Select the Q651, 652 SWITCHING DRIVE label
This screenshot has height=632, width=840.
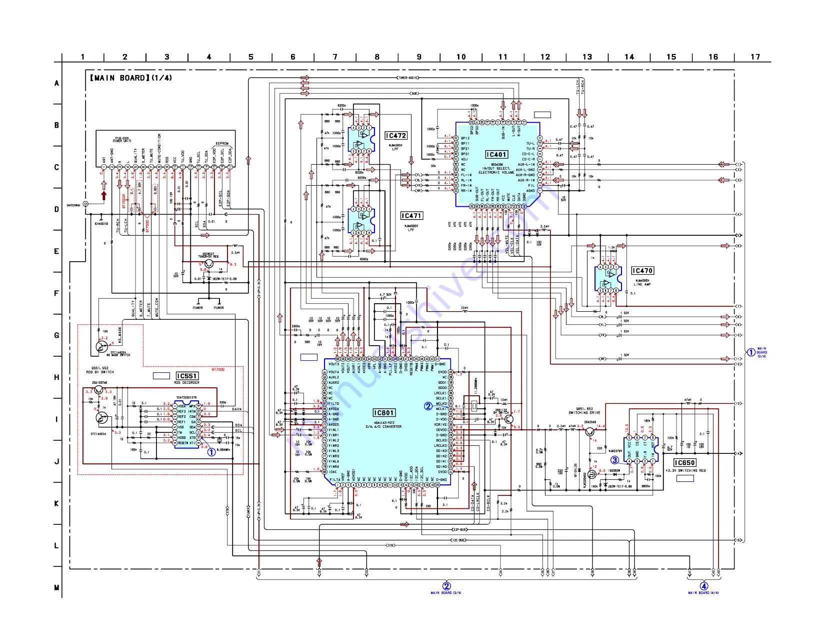(x=584, y=411)
